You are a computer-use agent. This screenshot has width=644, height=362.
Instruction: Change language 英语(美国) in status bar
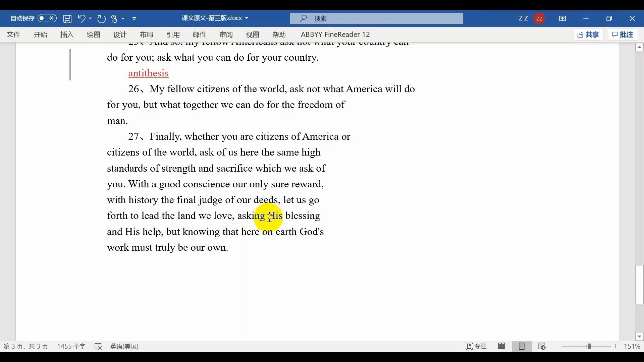click(124, 347)
